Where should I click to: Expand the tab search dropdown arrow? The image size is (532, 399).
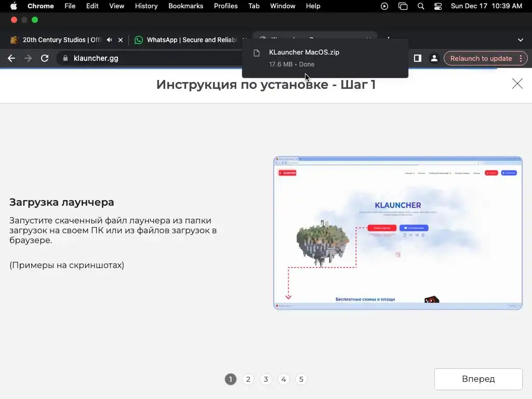tap(520, 39)
